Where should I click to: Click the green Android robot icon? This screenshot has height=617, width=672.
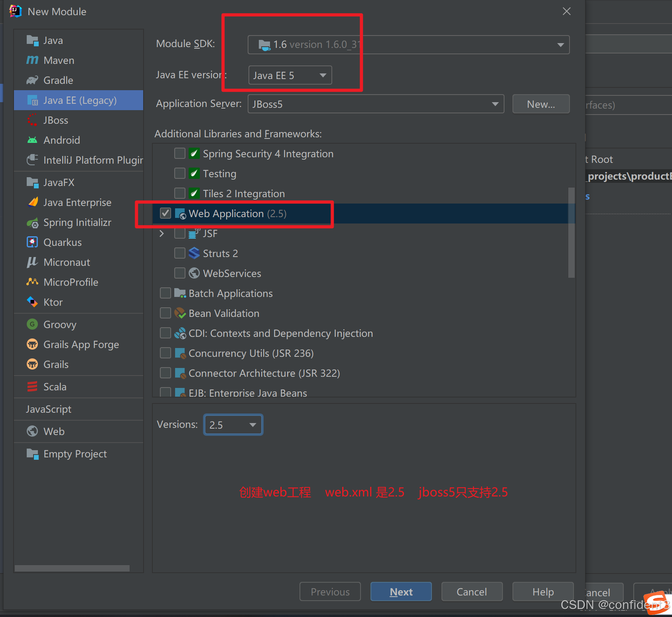click(32, 140)
